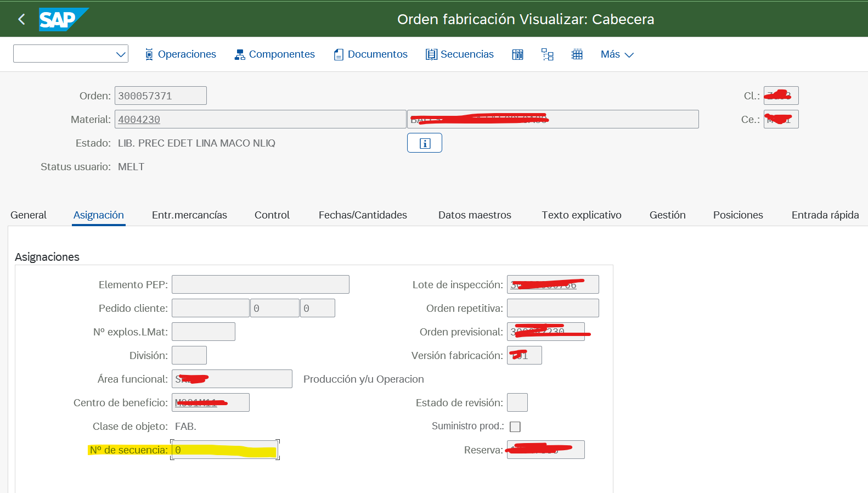
Task: Click the Orden number field
Action: pyautogui.click(x=160, y=96)
